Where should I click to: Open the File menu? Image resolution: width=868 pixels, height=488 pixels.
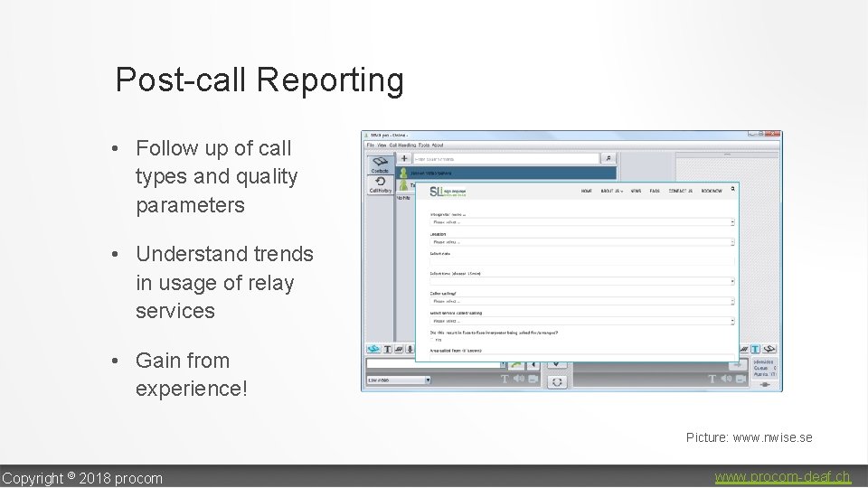371,145
